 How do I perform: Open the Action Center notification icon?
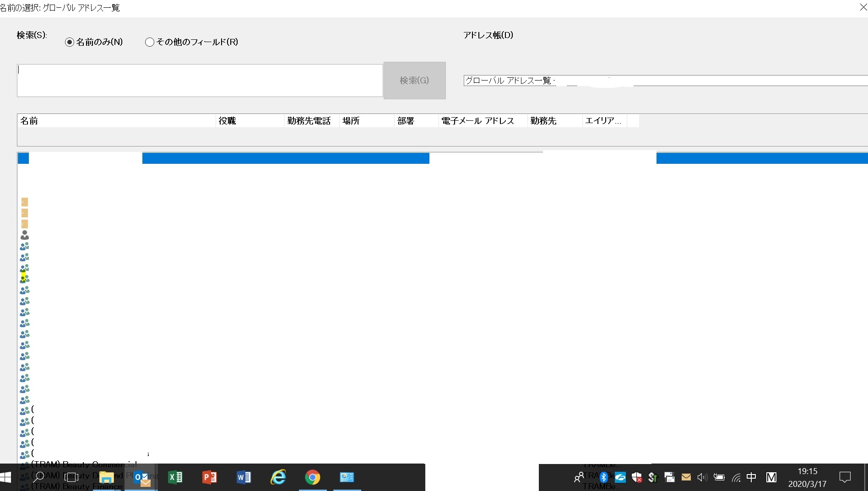coord(845,477)
